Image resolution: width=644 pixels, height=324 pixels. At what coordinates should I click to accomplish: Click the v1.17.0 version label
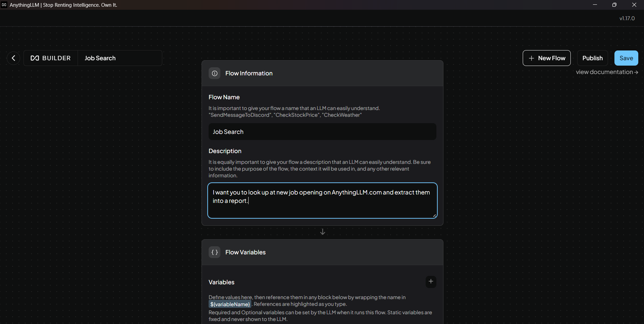[x=627, y=19]
